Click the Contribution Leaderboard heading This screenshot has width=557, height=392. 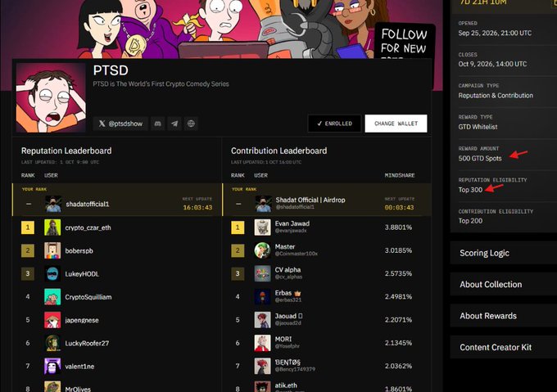(x=278, y=151)
